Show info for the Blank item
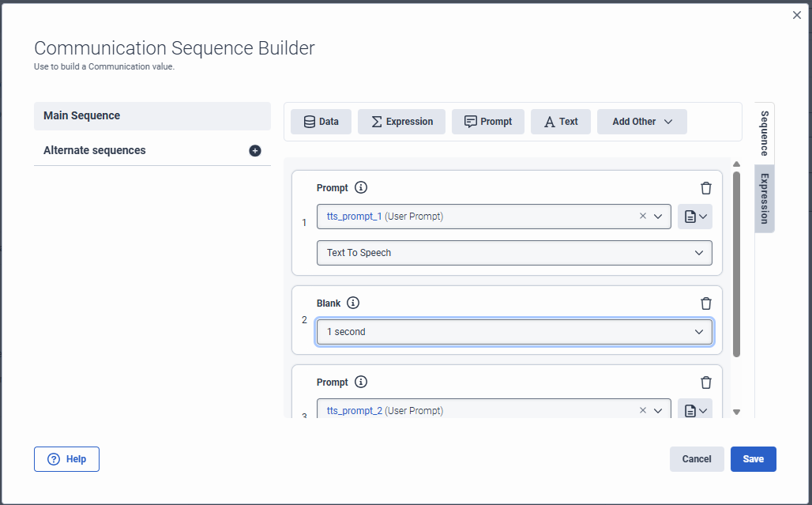 click(x=353, y=303)
